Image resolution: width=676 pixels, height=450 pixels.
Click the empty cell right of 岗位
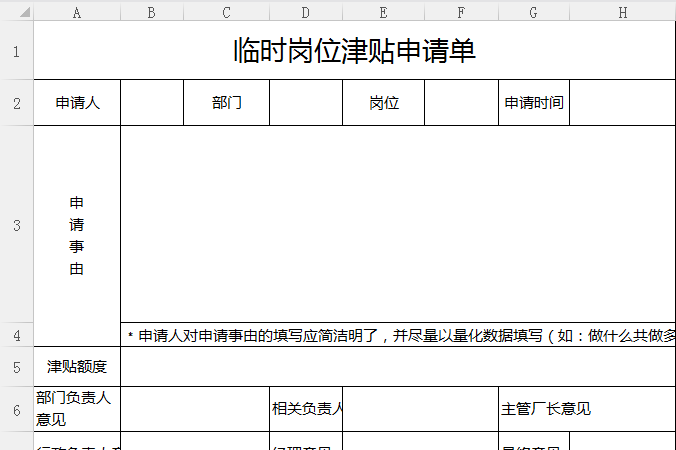[461, 103]
